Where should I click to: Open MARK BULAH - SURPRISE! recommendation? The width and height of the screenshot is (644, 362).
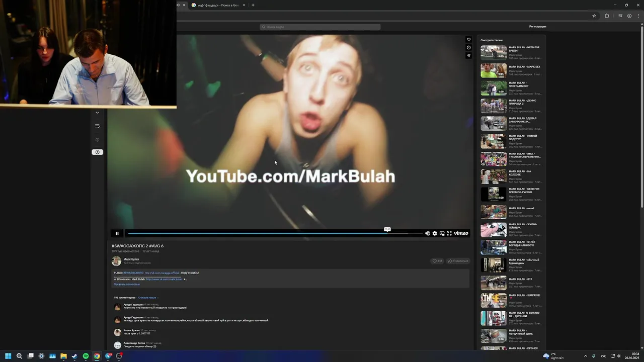[511, 300]
